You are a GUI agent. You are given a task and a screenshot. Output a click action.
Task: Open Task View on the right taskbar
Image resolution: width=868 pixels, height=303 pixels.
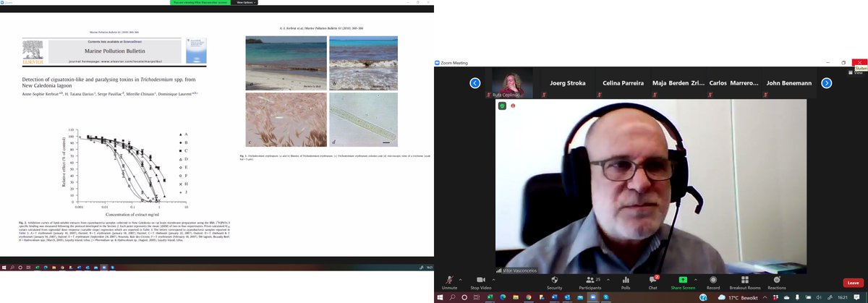click(477, 297)
